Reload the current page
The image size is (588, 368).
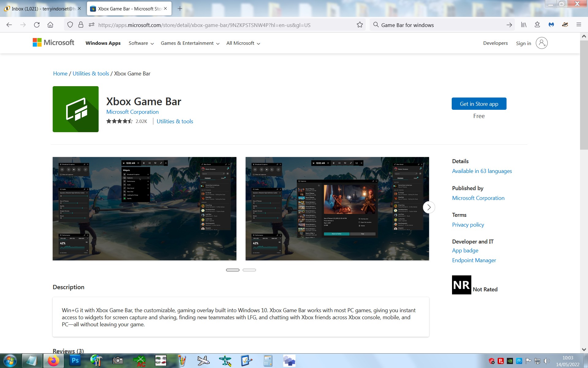37,25
